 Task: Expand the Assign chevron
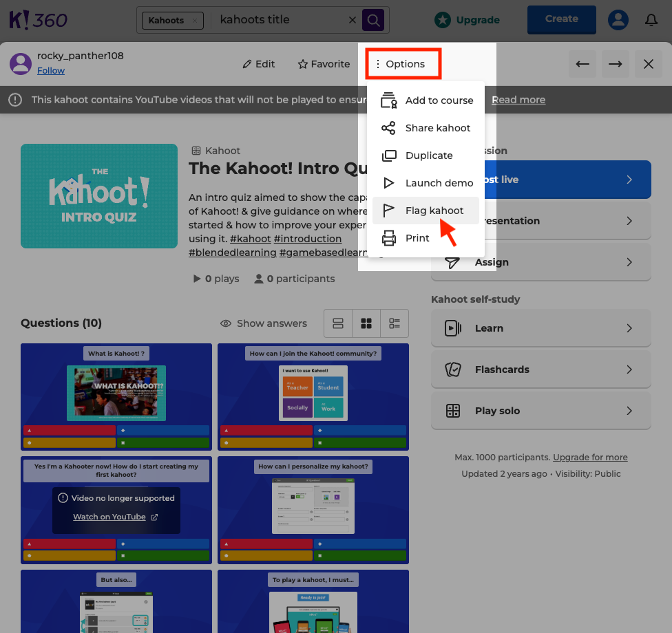(629, 262)
